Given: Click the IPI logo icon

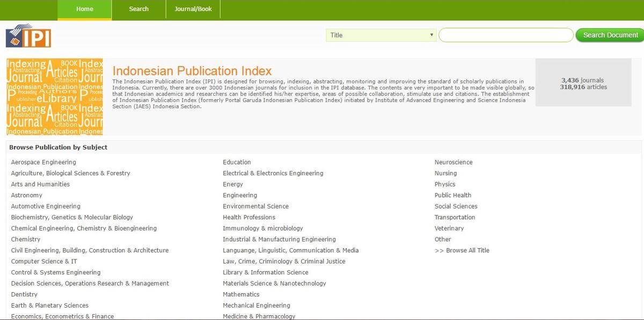Looking at the screenshot, I should 28,36.
